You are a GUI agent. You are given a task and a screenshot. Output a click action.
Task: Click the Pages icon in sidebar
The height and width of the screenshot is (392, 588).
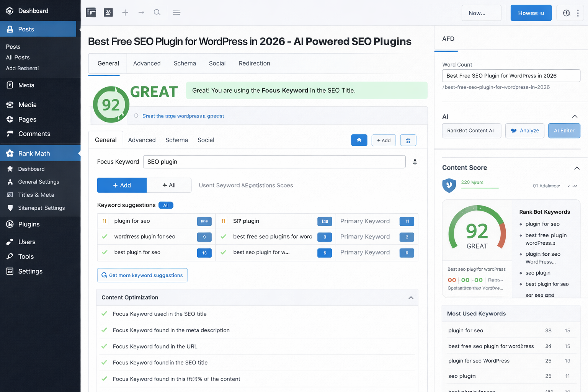pyautogui.click(x=10, y=119)
